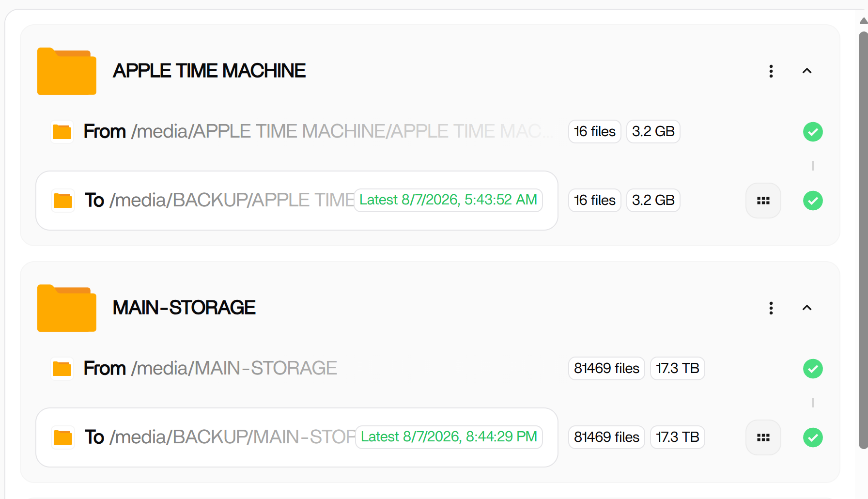Open grid menu for BACKUP/MAIN-STORAGE destination

tap(763, 437)
